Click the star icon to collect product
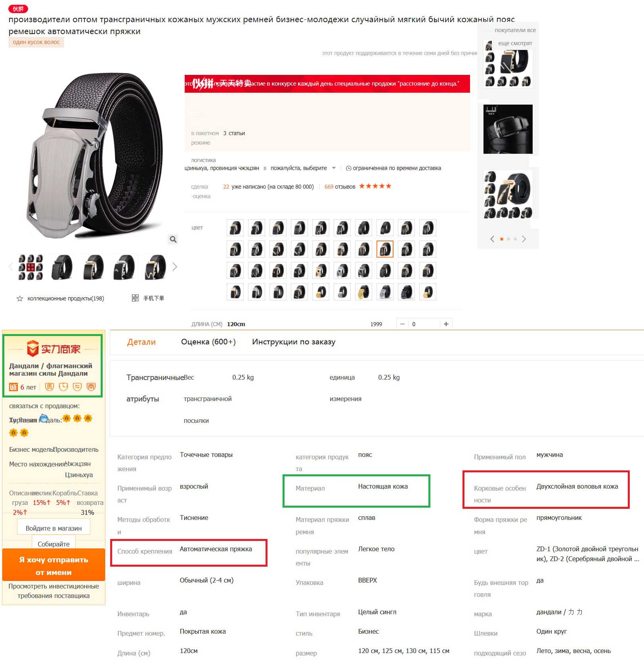The image size is (644, 661). [x=20, y=298]
